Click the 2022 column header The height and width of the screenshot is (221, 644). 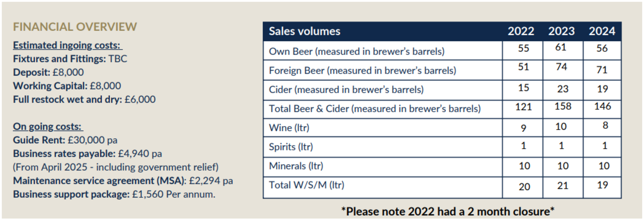click(521, 31)
